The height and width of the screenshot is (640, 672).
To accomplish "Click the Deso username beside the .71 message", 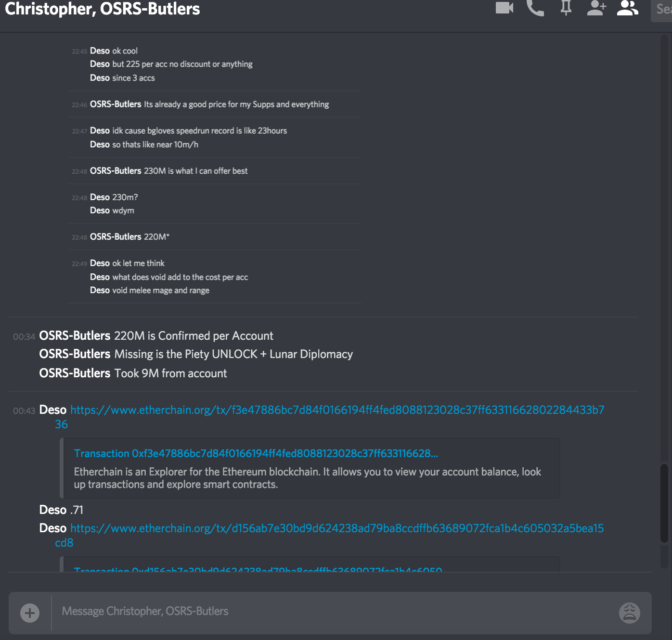I will coord(53,510).
